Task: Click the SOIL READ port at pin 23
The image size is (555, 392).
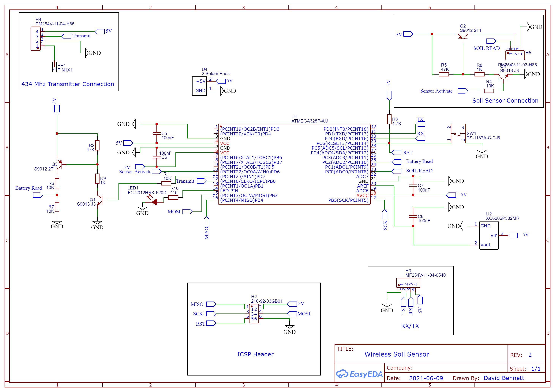Action: tap(396, 171)
